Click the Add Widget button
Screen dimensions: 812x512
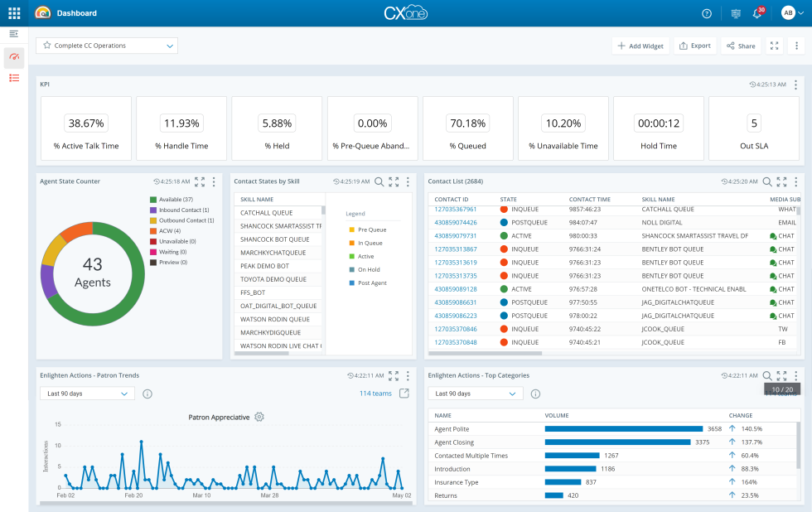(x=640, y=46)
